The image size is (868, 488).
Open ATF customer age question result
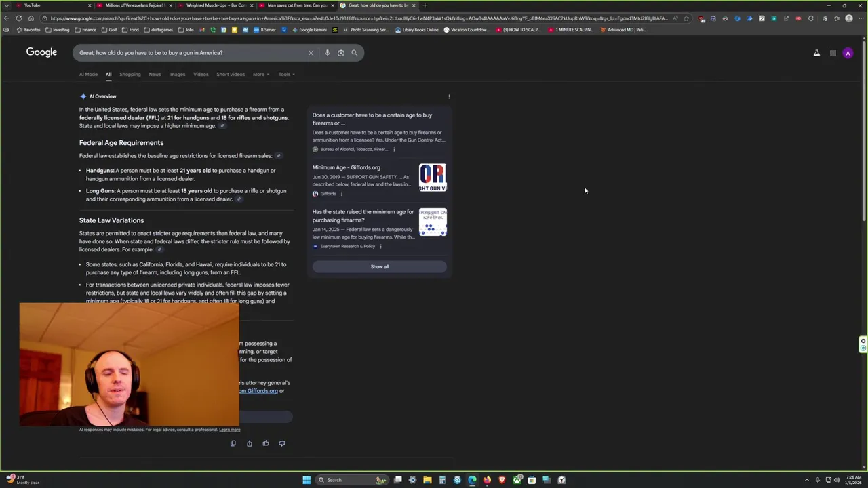point(372,119)
